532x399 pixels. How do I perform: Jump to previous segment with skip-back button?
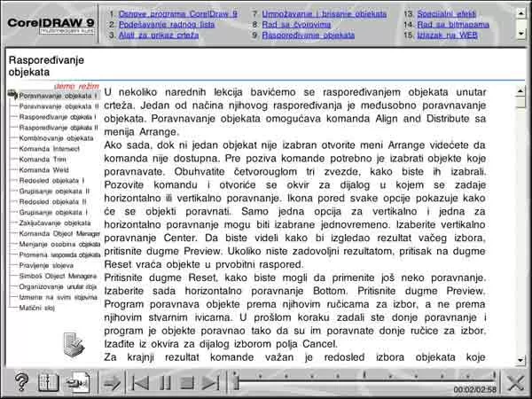(x=140, y=383)
